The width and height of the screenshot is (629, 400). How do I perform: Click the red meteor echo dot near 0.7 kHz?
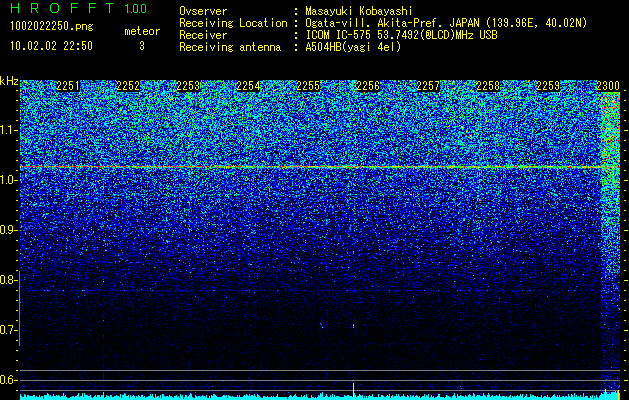point(353,326)
